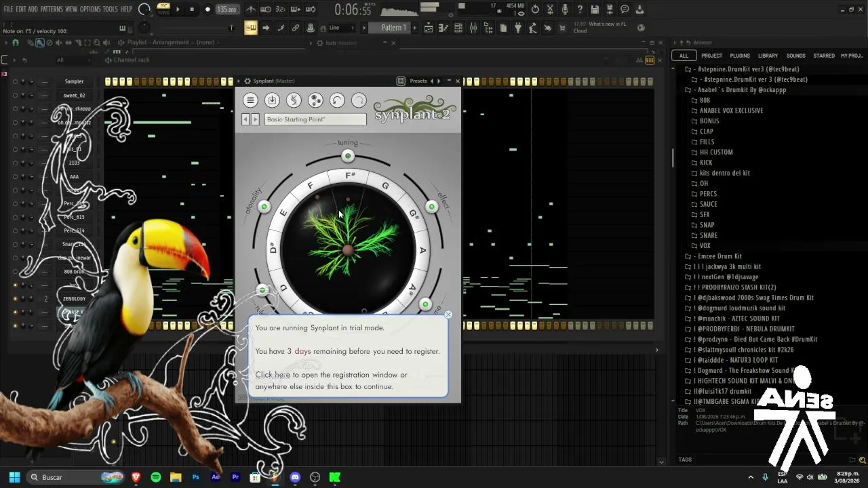Mute the Sampler channel
Viewport: 868px width, 488px height.
coord(15,82)
